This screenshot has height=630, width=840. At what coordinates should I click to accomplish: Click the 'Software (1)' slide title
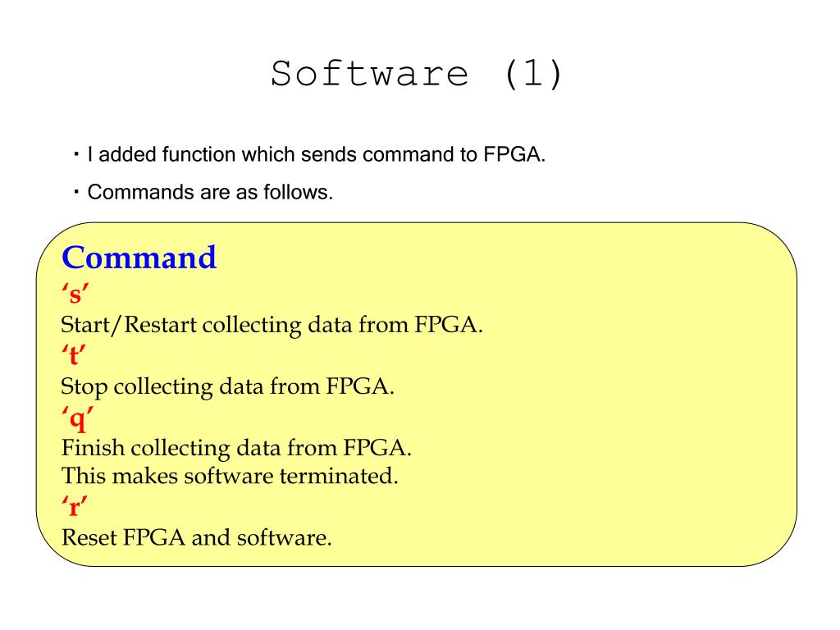coord(417,73)
